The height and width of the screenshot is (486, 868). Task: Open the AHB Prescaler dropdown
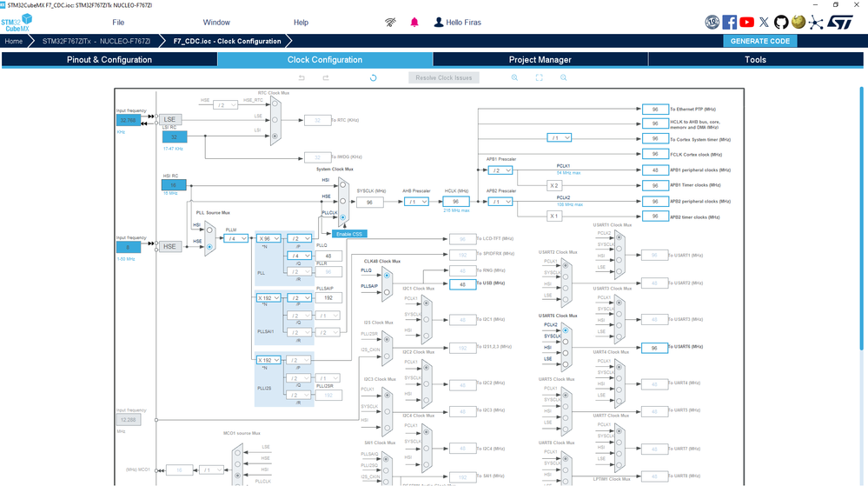click(x=416, y=202)
